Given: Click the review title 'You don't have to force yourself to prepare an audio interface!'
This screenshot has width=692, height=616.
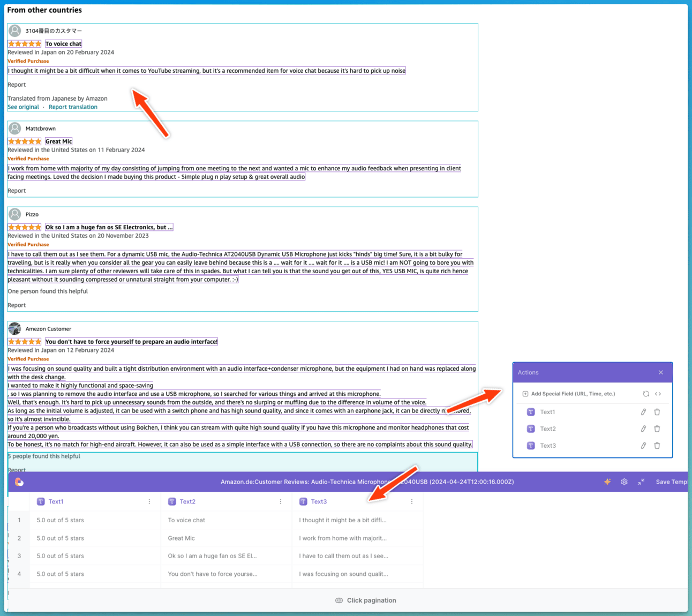Looking at the screenshot, I should click(131, 342).
